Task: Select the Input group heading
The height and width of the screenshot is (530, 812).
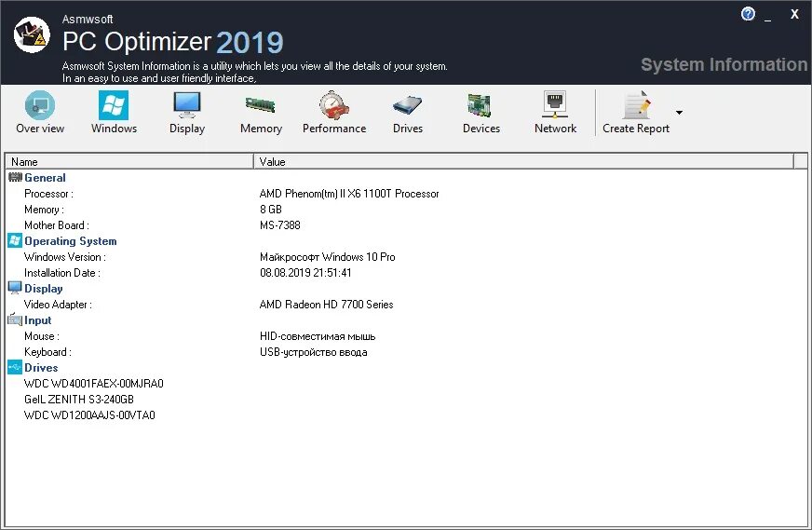Action: tap(38, 320)
